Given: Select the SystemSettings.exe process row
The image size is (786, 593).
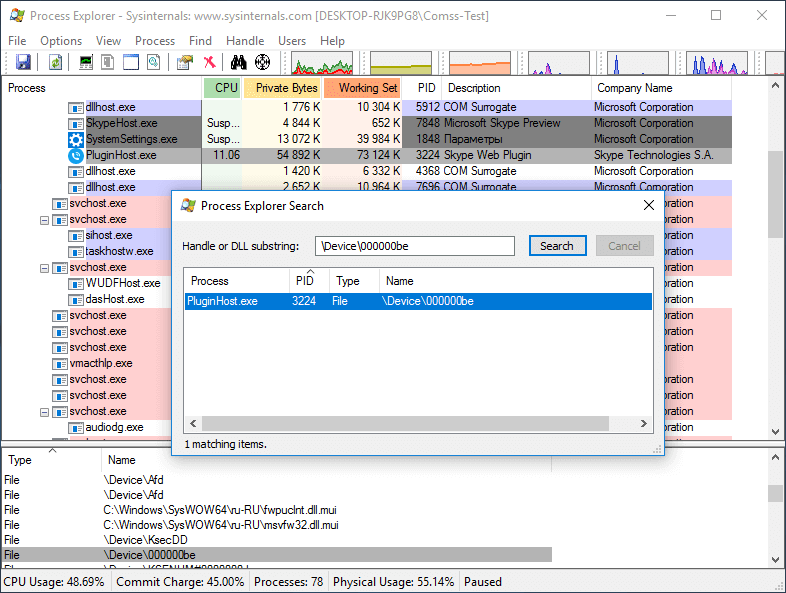Looking at the screenshot, I should point(367,139).
